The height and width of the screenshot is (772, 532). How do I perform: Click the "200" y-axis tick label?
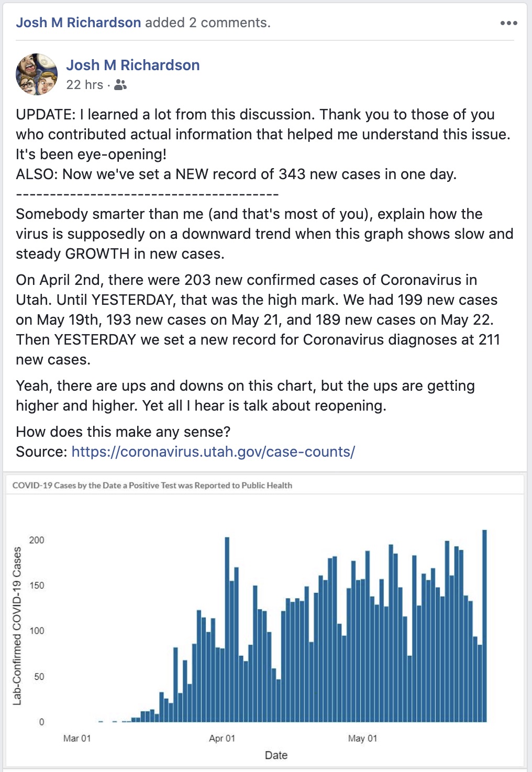pos(37,540)
